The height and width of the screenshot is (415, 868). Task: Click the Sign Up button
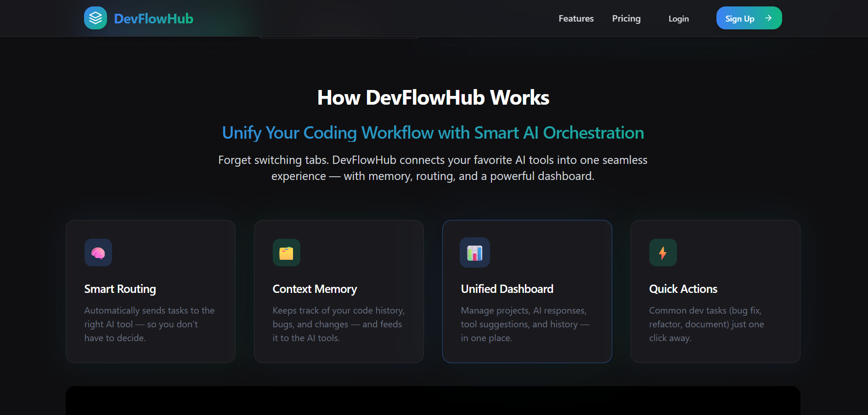[749, 18]
